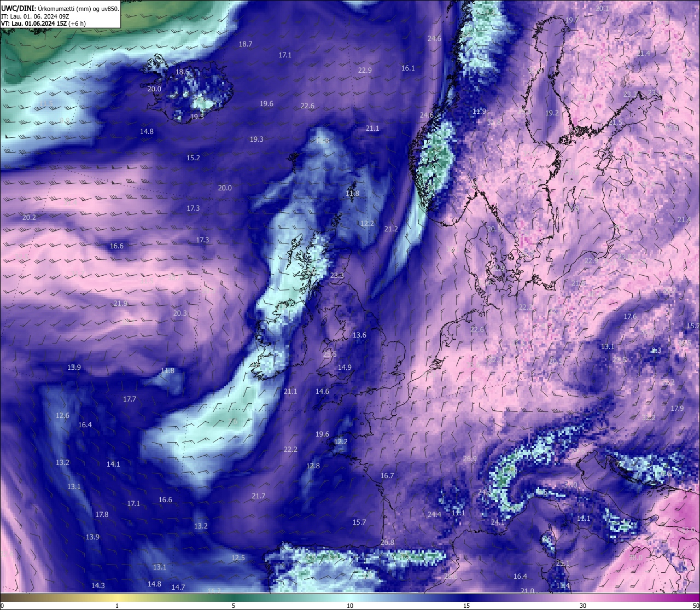Click the map value "28.6"
Viewport: 700px width, 610px height.
click(451, 576)
